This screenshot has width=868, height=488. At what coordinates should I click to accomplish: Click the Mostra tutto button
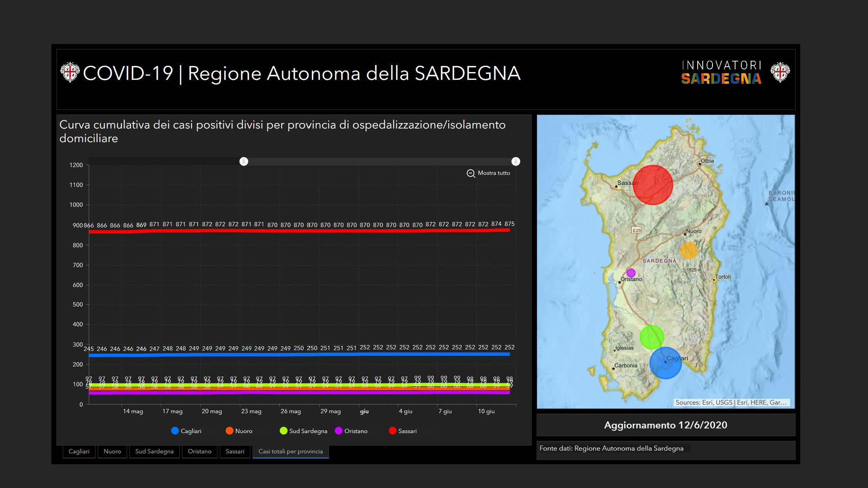[x=493, y=173]
